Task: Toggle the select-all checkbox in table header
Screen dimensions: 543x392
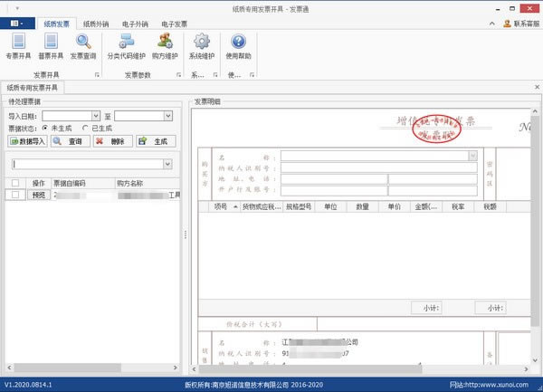Action: [x=14, y=183]
